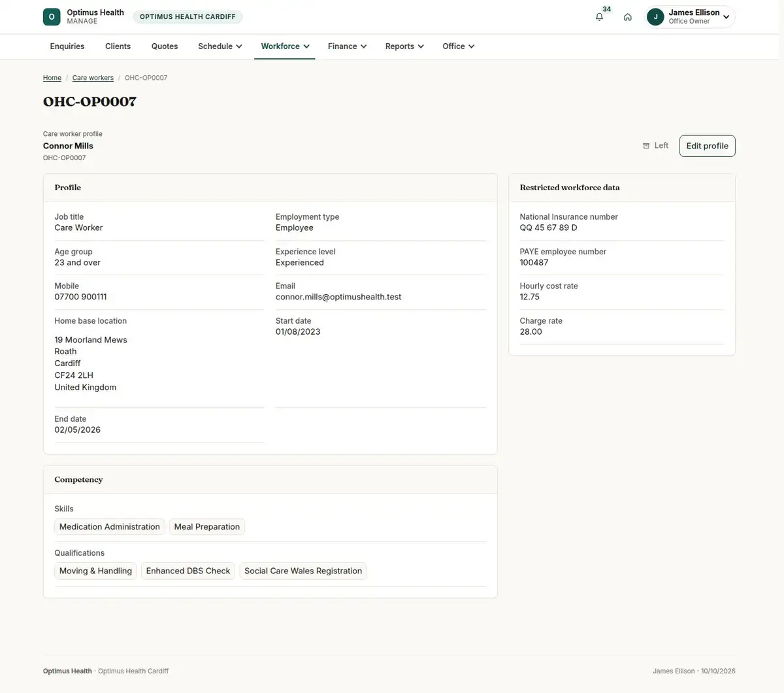
Task: Click the postcode CF24 2LH
Action: 74,375
